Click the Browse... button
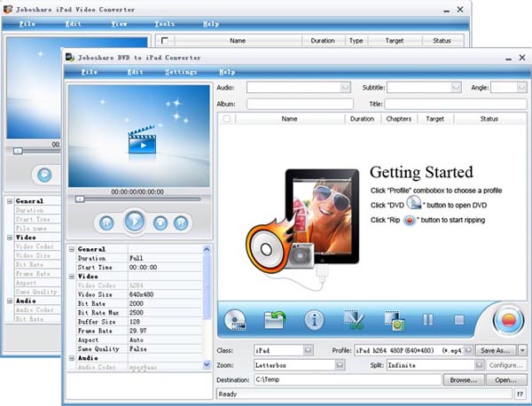 pyautogui.click(x=464, y=380)
